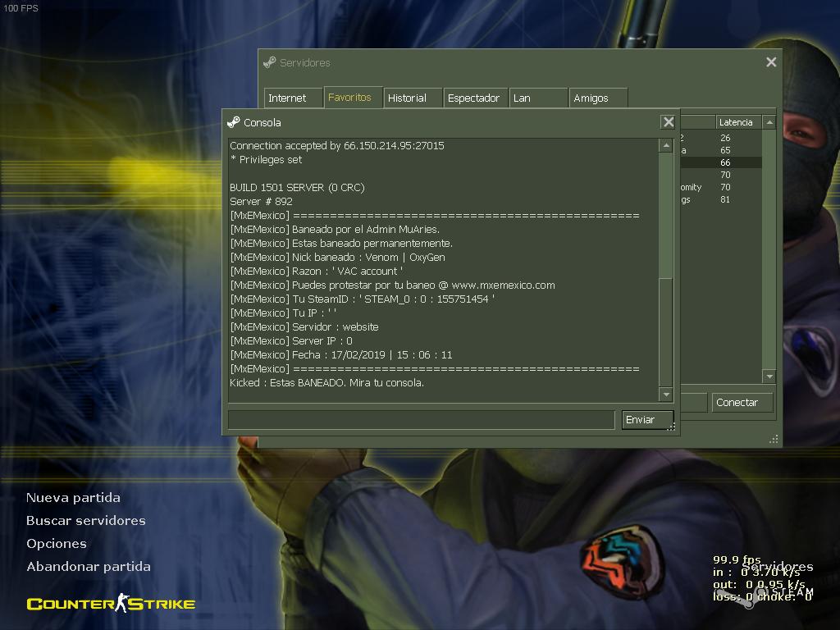Click the 'Connection accepted by' console line

(x=337, y=146)
